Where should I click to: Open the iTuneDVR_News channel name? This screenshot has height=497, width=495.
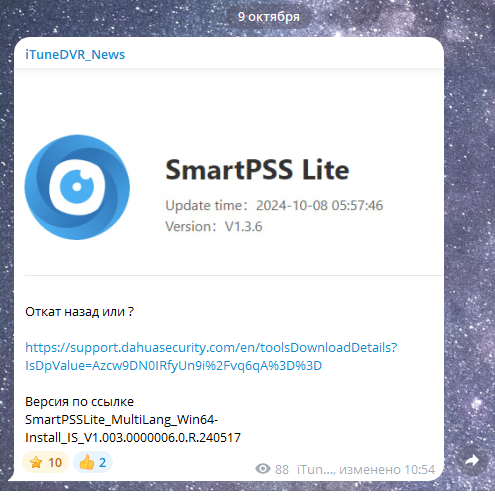[75, 55]
